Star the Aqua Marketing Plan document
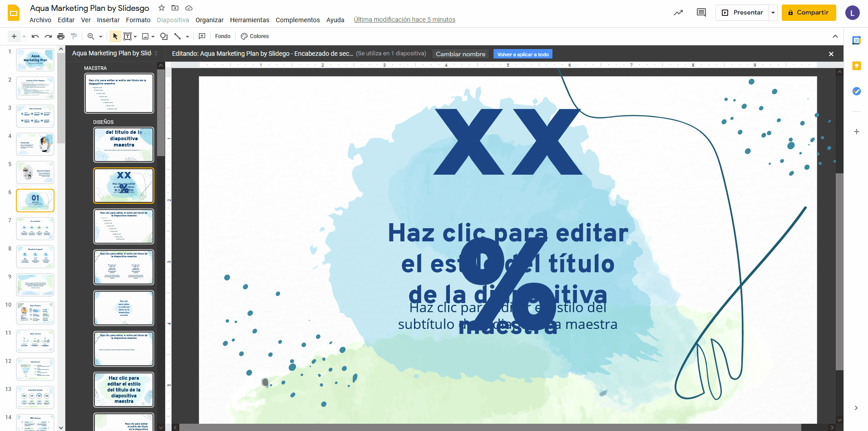 [x=162, y=8]
